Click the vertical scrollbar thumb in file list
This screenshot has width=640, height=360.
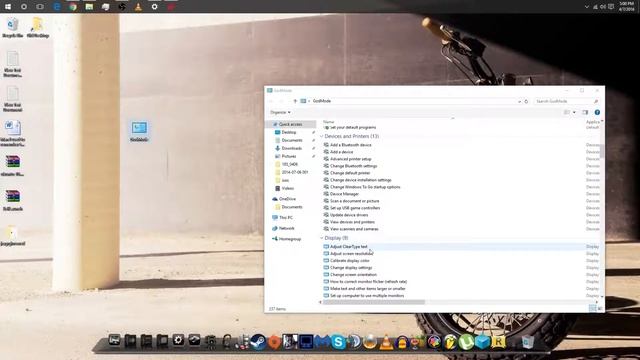(x=602, y=150)
